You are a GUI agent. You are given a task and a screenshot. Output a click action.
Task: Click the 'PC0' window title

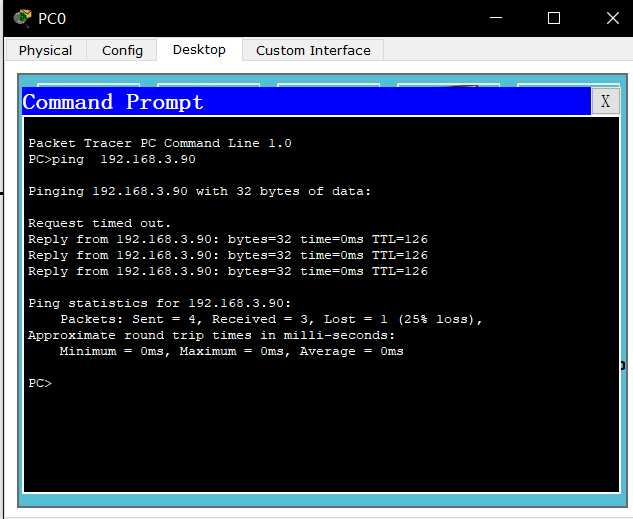pyautogui.click(x=52, y=19)
